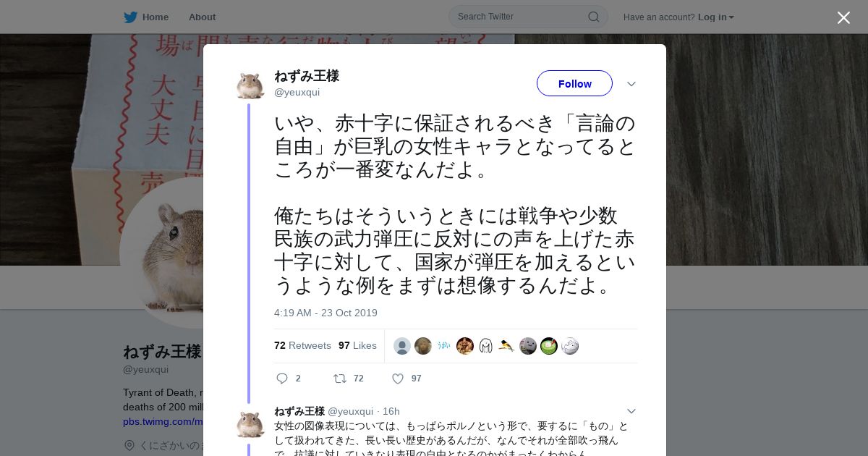Expand the tweet options chevron beside Follow

(x=631, y=84)
